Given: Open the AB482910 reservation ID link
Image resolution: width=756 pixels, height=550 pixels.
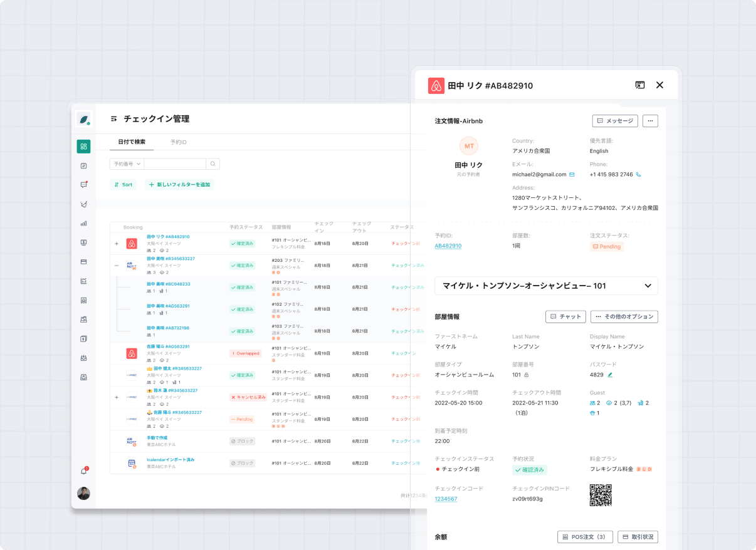Looking at the screenshot, I should click(x=448, y=246).
